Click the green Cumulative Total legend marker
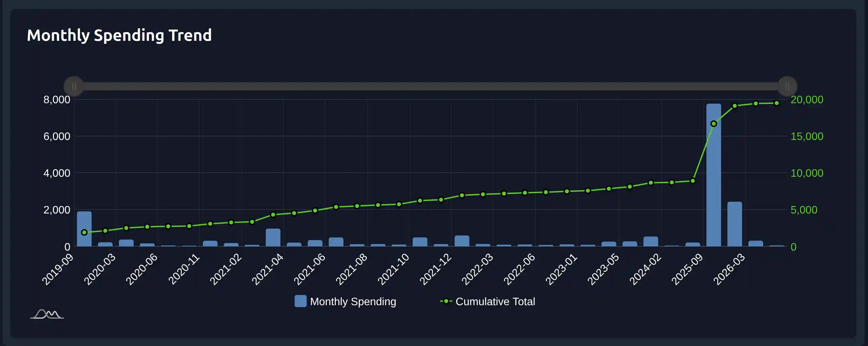 [x=446, y=301]
